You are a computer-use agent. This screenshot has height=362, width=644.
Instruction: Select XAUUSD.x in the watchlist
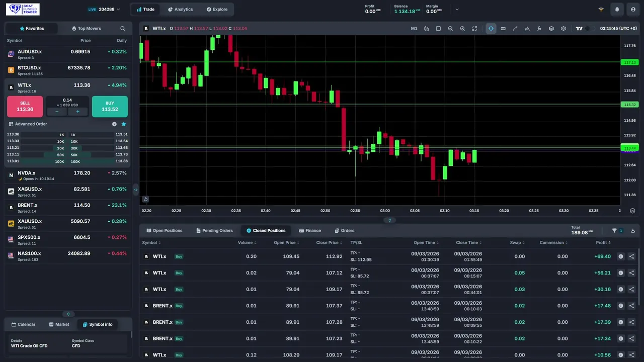click(x=68, y=224)
